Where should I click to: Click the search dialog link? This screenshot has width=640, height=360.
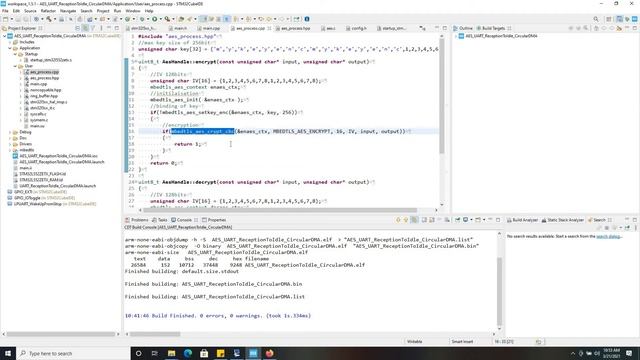click(609, 237)
